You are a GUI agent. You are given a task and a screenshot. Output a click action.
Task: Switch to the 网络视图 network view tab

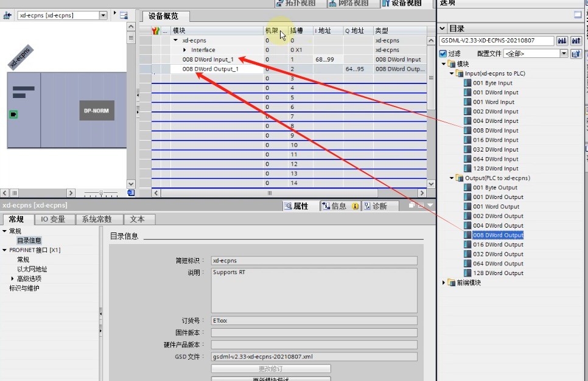(349, 4)
